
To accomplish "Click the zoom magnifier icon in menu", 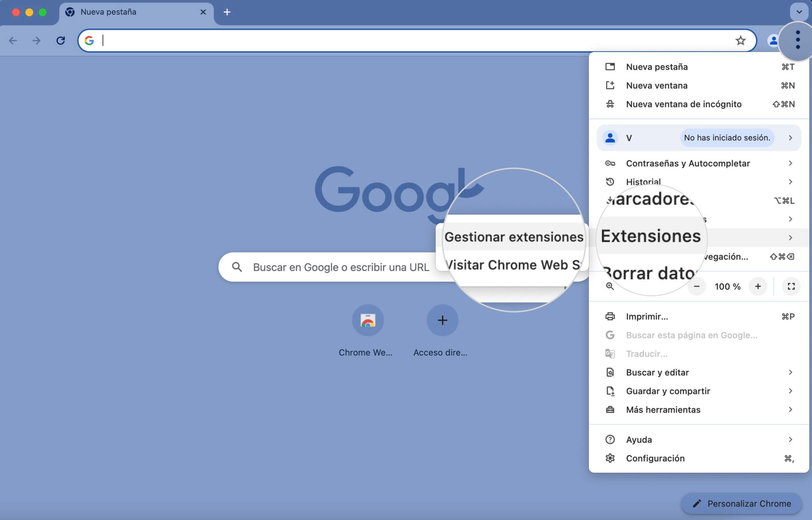I will click(x=610, y=286).
